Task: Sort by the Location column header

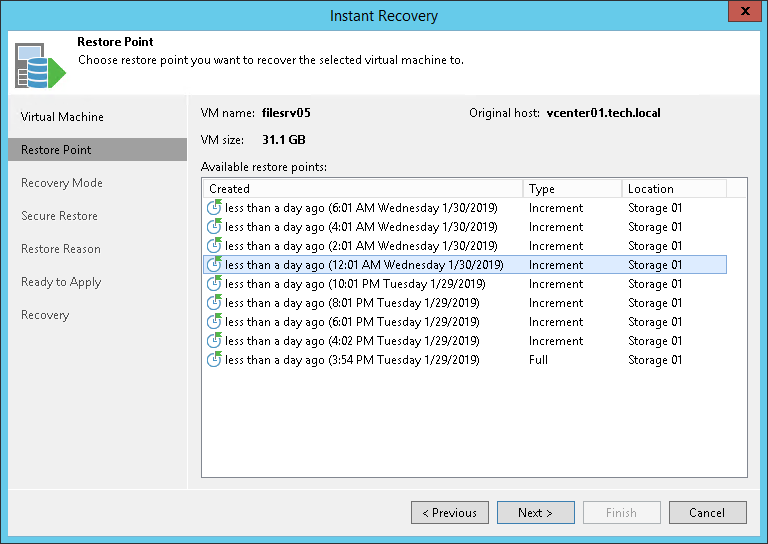Action: 672,189
